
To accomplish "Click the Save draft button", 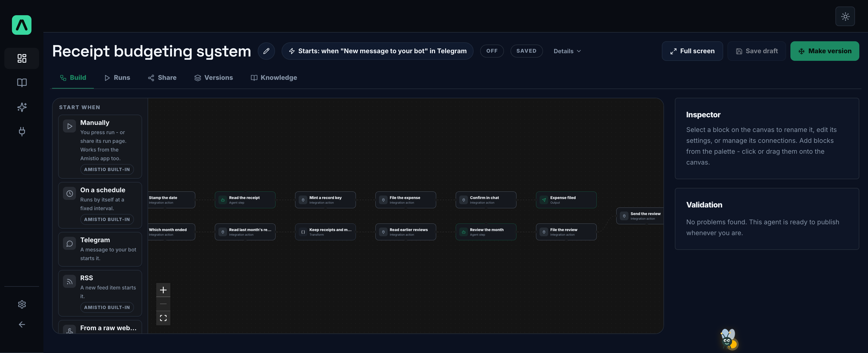I will 757,51.
